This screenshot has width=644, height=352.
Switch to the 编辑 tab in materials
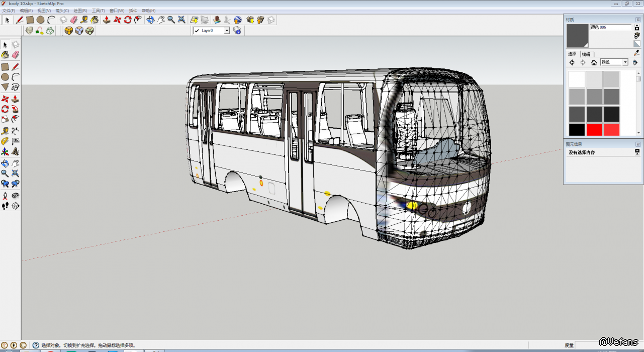point(586,54)
